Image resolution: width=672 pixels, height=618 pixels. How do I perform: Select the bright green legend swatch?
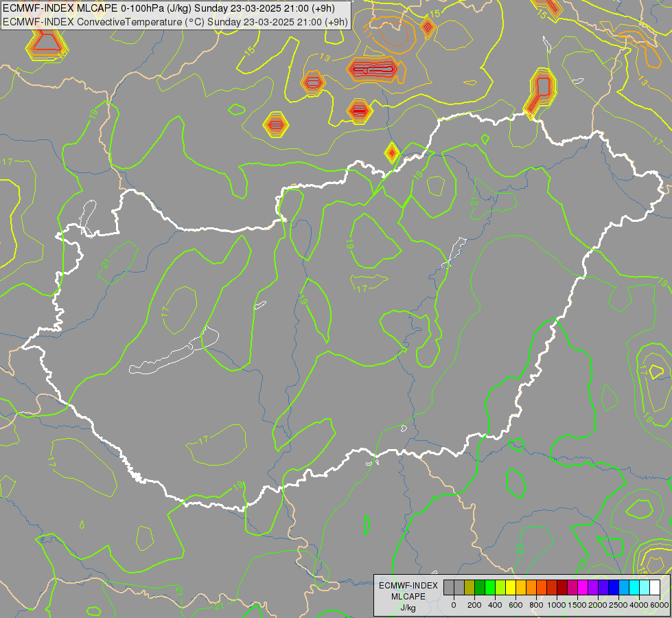coord(490,588)
